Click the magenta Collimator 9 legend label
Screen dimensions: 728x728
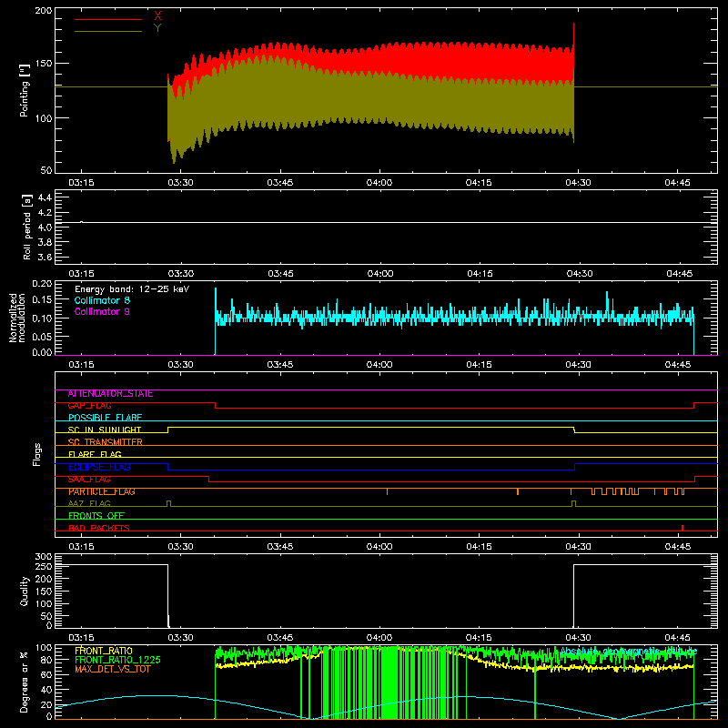[x=102, y=311]
